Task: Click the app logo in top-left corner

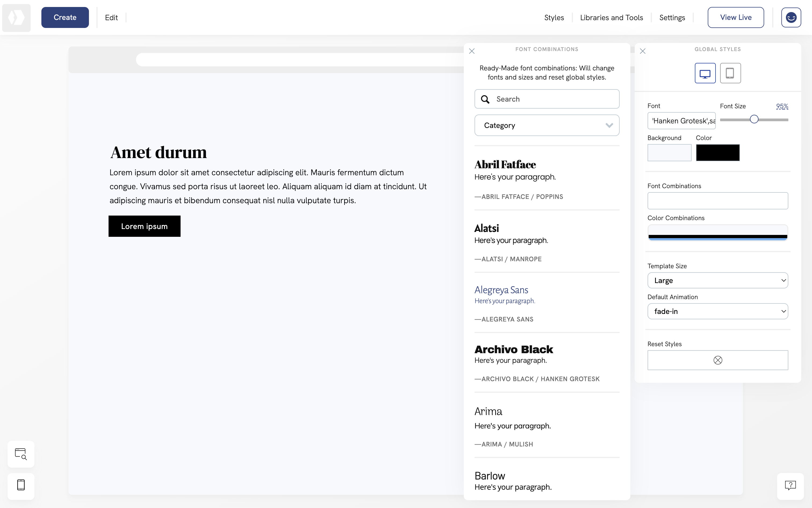Action: pos(16,17)
